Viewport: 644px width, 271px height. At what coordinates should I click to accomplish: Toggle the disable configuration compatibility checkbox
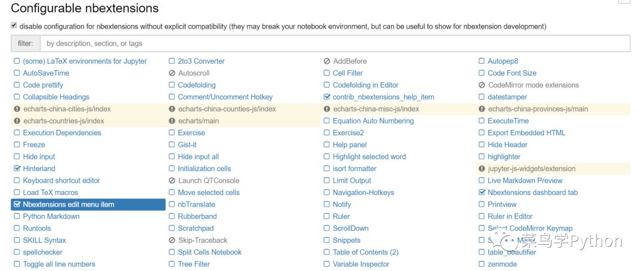tap(14, 26)
